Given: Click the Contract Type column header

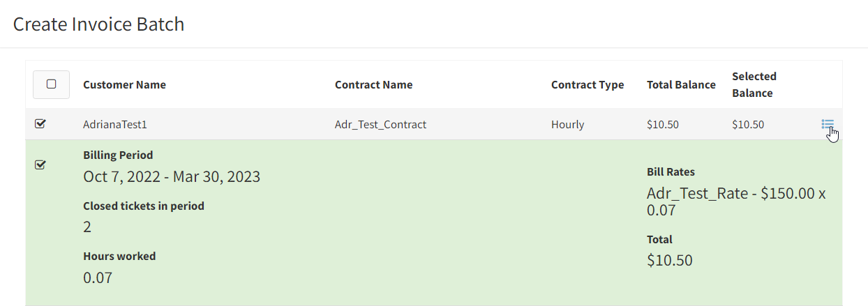Looking at the screenshot, I should pos(588,84).
